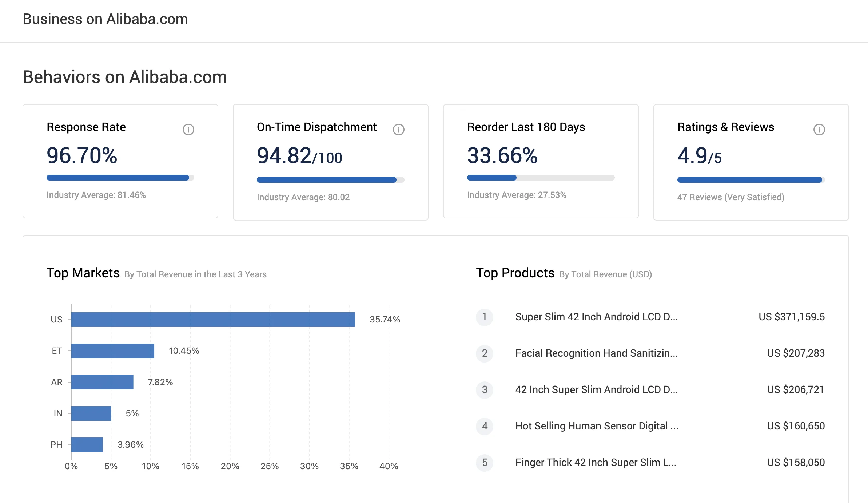
Task: Click rank badge number 5 in Top Products
Action: (485, 462)
